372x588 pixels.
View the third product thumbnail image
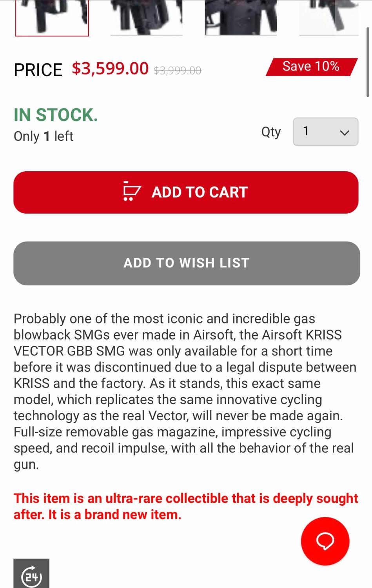(241, 18)
